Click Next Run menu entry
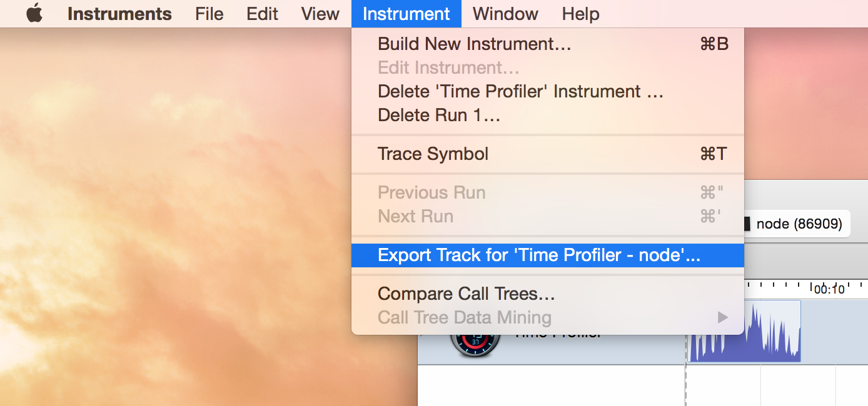This screenshot has height=406, width=868. (415, 217)
